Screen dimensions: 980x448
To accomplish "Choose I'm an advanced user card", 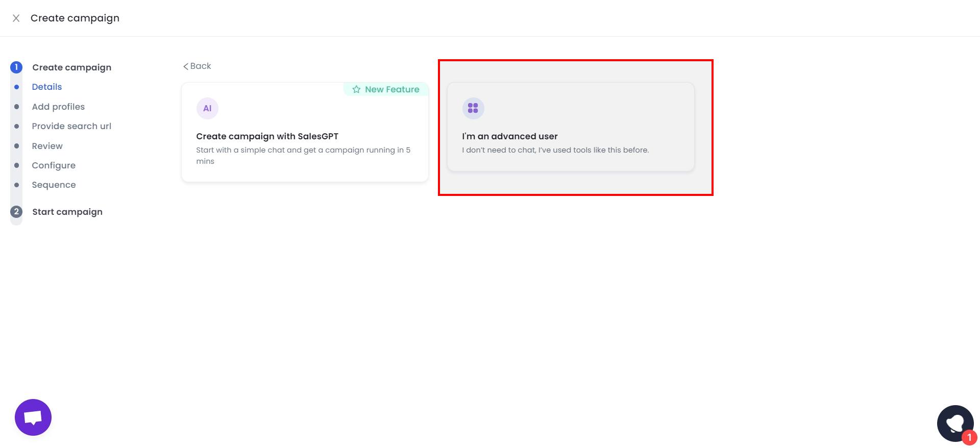I will (571, 127).
